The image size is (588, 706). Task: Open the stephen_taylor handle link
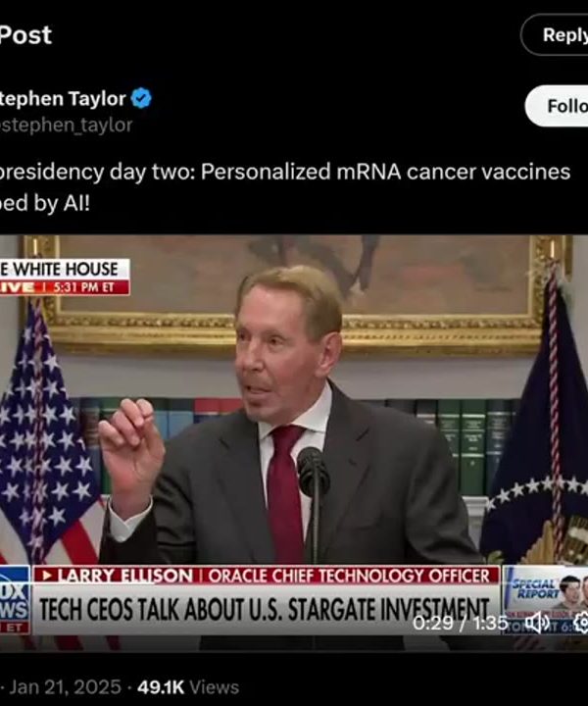66,126
